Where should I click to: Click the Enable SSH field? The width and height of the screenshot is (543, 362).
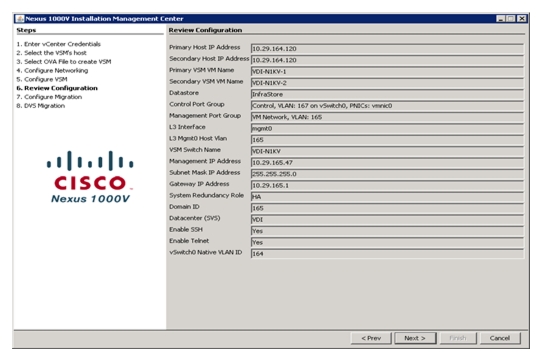coord(388,231)
